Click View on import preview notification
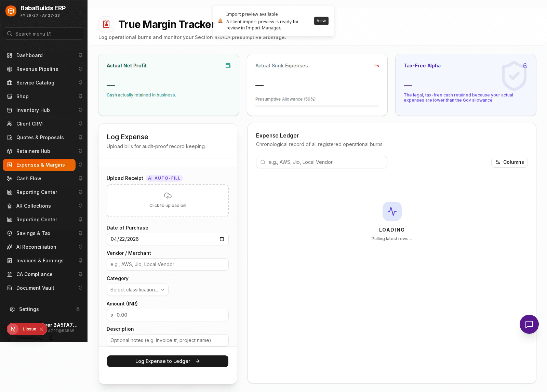Screen dimensions: 547x392 coord(321,21)
